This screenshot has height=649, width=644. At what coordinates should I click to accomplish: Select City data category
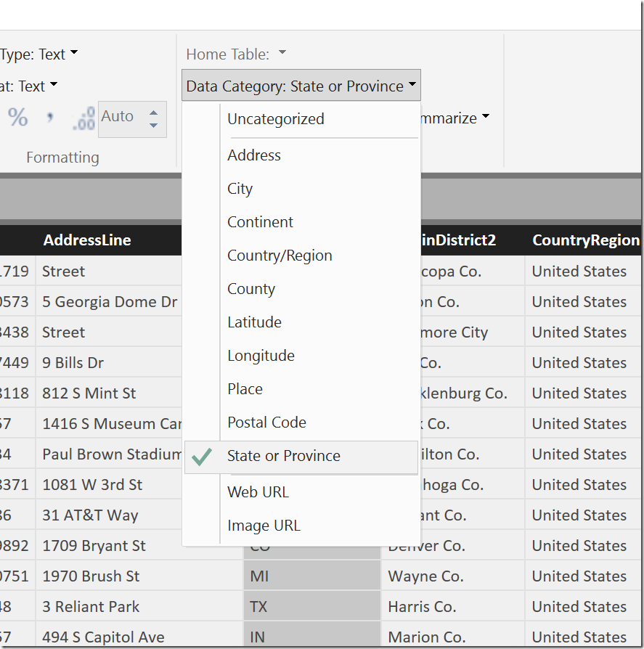(x=301, y=189)
